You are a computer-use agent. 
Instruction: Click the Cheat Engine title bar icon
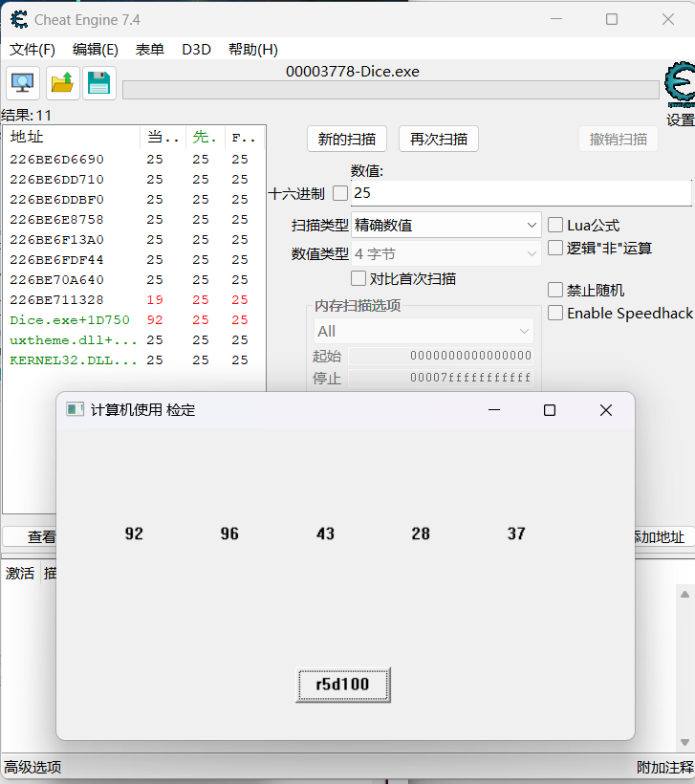click(x=19, y=19)
